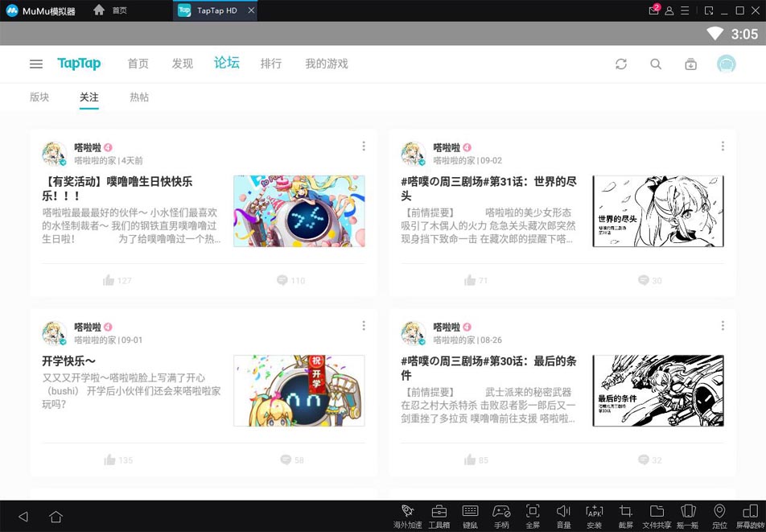
Task: Open the MuMu emulator settings menu icon
Action: coord(685,10)
